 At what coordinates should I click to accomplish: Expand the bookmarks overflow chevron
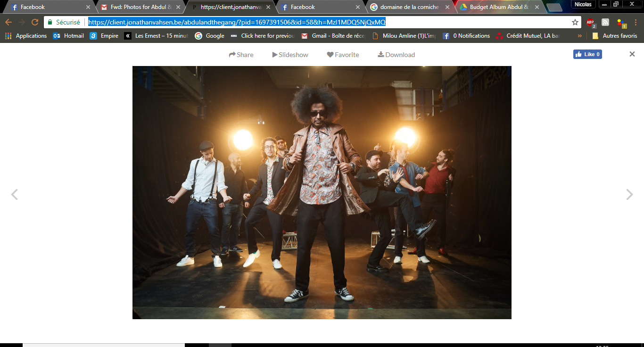(x=579, y=36)
